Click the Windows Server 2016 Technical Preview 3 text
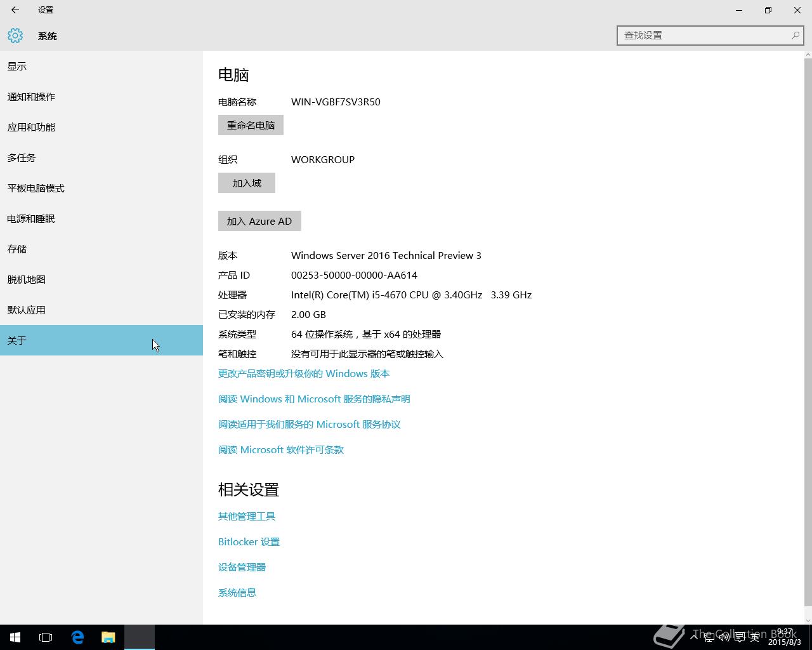The height and width of the screenshot is (650, 812). pyautogui.click(x=386, y=255)
